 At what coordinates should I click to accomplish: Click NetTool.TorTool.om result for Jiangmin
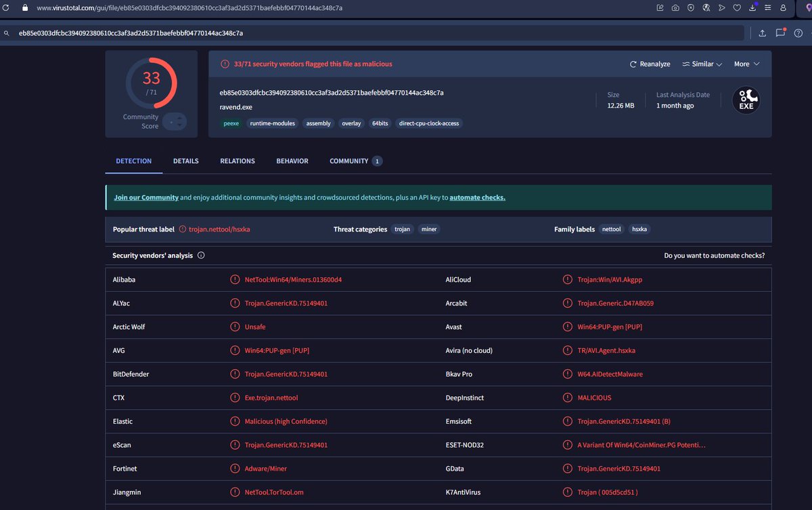pos(275,492)
